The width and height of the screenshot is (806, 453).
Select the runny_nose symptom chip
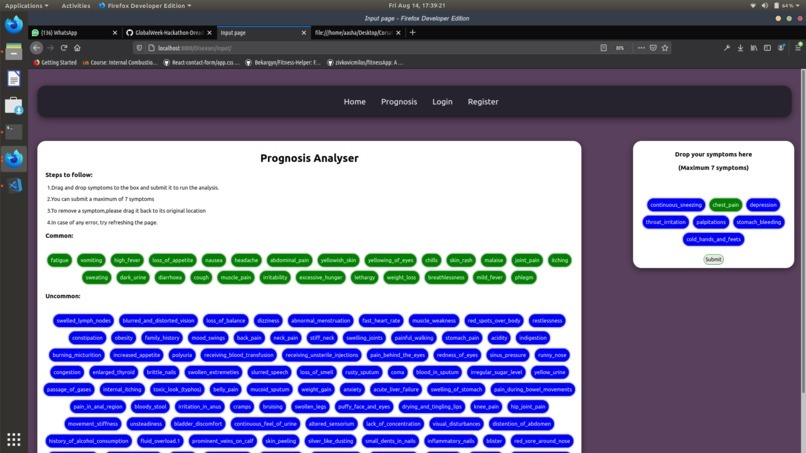click(x=552, y=355)
